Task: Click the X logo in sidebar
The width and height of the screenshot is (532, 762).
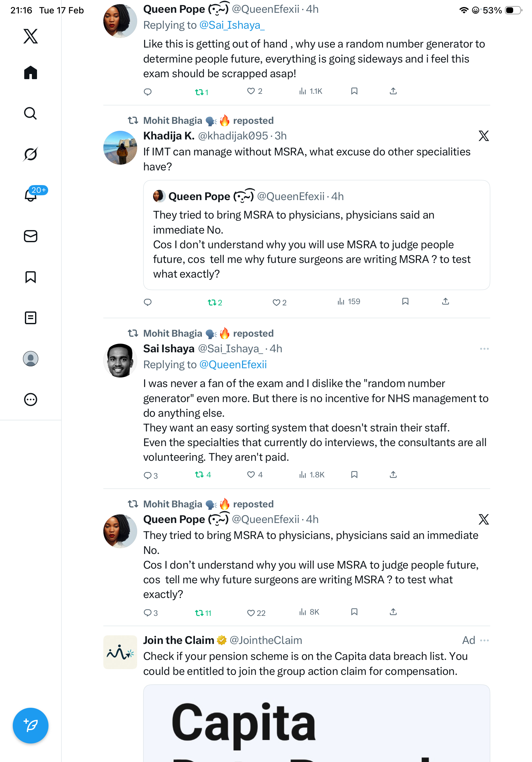Action: pos(31,36)
